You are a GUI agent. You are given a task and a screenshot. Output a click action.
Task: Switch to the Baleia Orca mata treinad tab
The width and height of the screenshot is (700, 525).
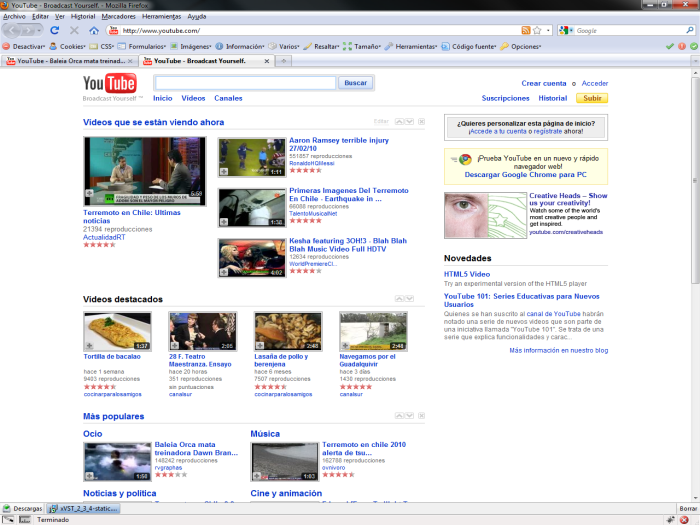[x=70, y=61]
